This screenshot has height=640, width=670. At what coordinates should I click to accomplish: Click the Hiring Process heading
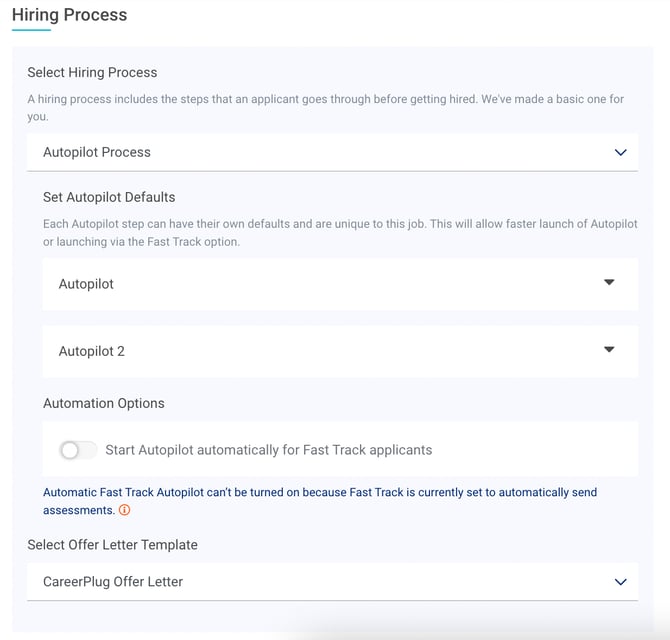(69, 15)
